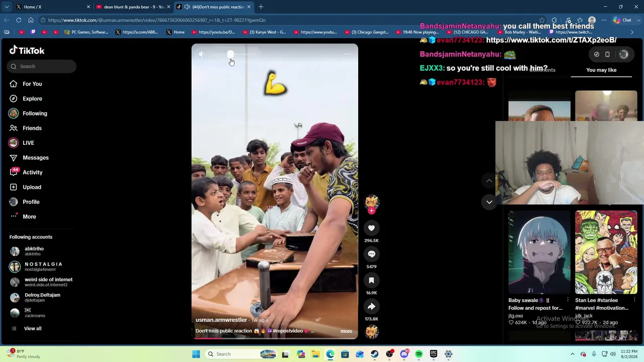Open the tab search dropdown
The image size is (644, 362).
coord(6,7)
